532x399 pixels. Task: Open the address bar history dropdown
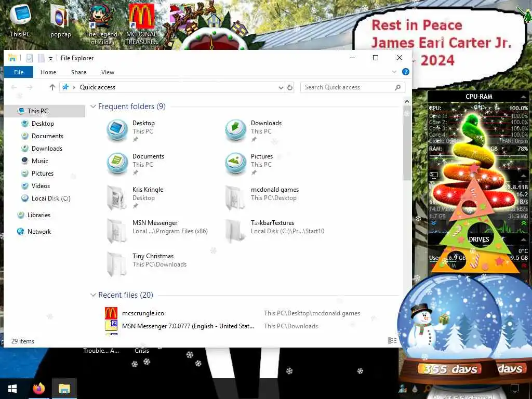pos(281,87)
